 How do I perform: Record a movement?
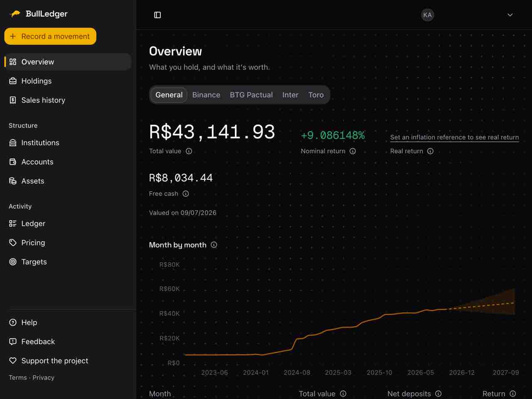click(50, 36)
